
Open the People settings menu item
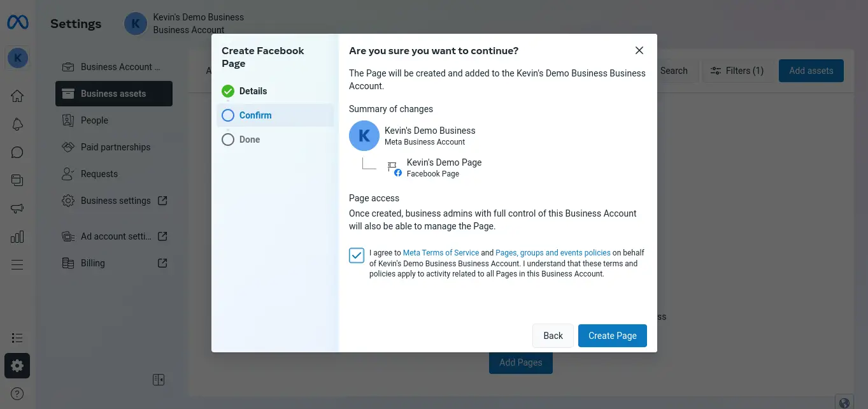(x=94, y=120)
